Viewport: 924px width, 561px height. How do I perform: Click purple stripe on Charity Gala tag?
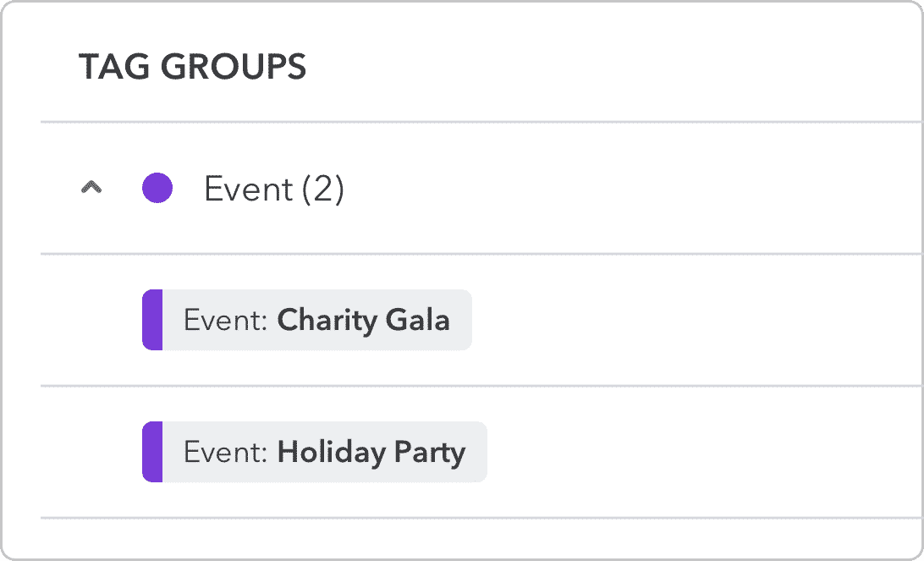(x=152, y=320)
